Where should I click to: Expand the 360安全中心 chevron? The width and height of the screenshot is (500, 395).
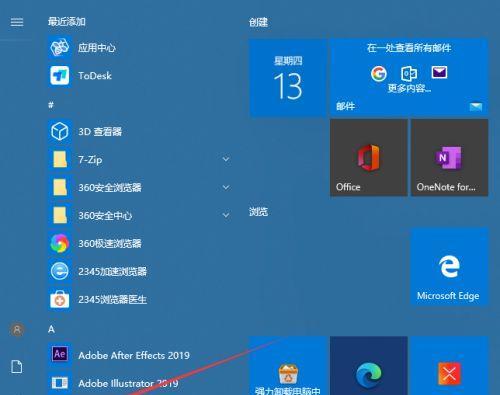tap(226, 215)
